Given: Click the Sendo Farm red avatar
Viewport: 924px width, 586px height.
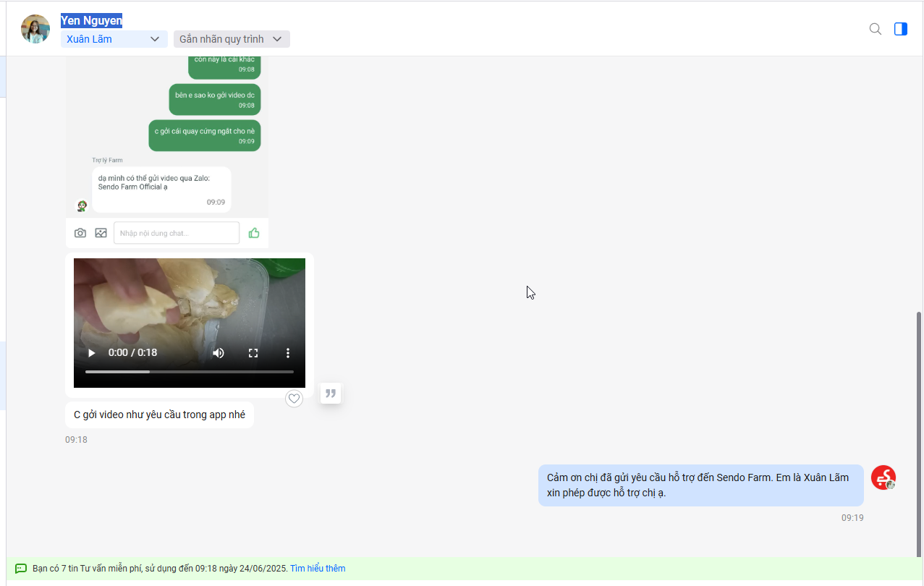Looking at the screenshot, I should pyautogui.click(x=883, y=477).
